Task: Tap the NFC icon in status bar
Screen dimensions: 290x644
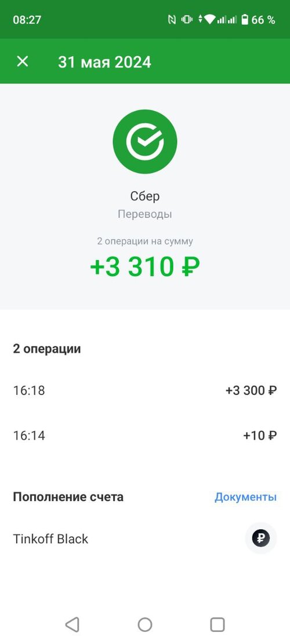Action: [x=172, y=19]
